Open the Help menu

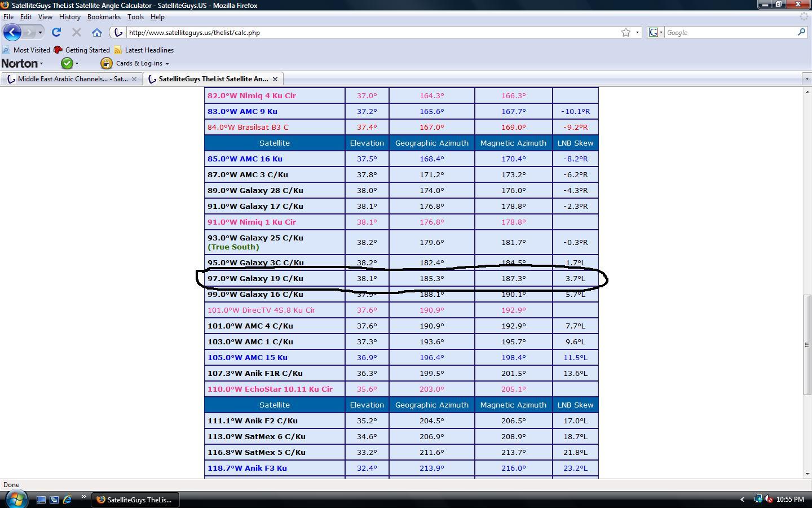157,17
